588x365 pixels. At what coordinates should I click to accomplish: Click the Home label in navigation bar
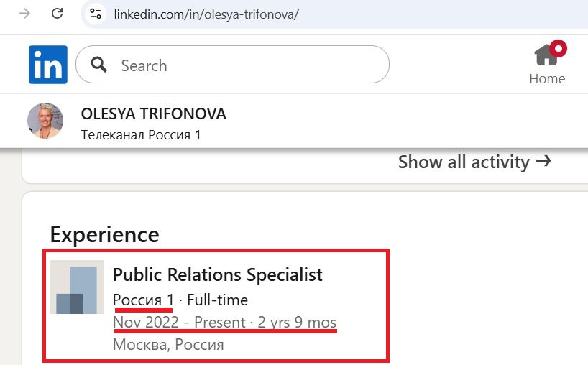pyautogui.click(x=547, y=79)
